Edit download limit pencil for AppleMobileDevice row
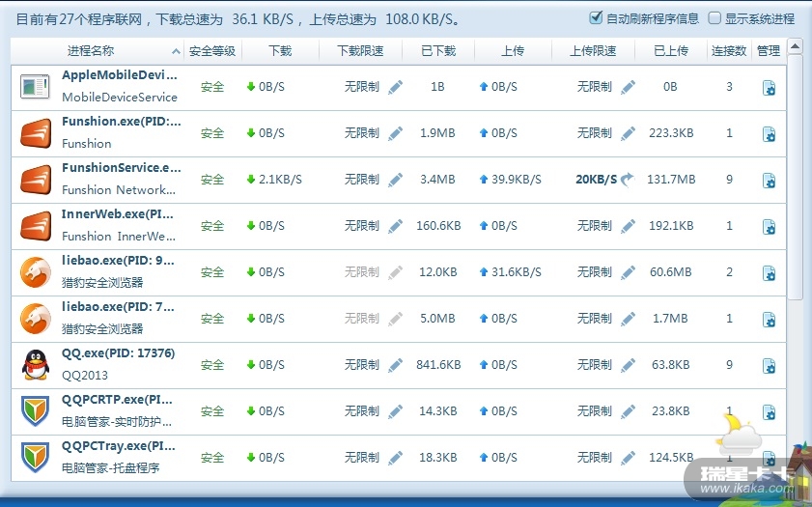The width and height of the screenshot is (812, 507). click(395, 87)
